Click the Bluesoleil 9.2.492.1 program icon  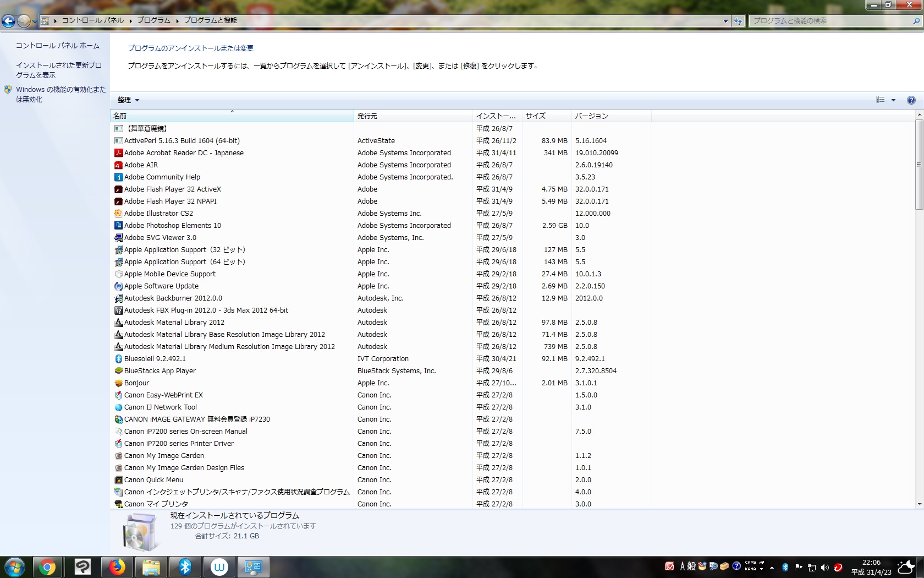[x=118, y=359]
